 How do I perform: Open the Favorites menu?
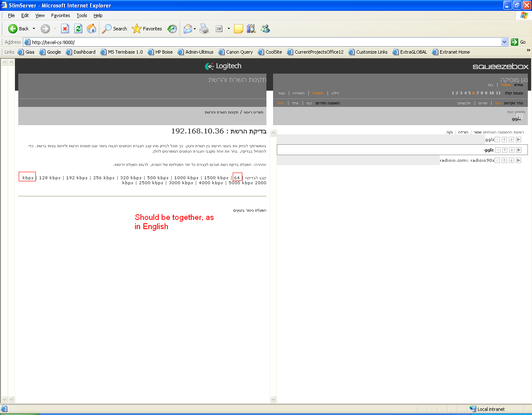pyautogui.click(x=60, y=15)
